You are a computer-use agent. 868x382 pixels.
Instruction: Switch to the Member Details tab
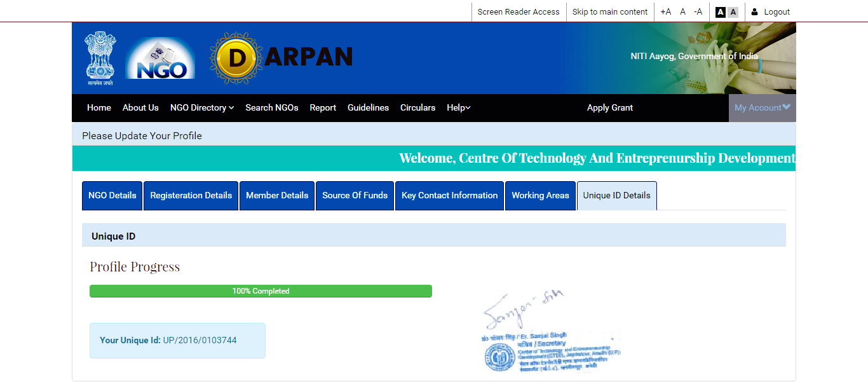point(277,196)
